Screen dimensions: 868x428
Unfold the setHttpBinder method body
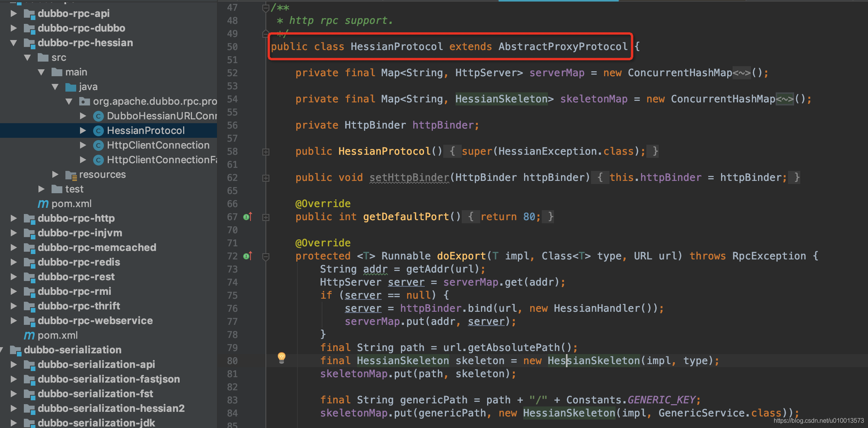point(266,178)
